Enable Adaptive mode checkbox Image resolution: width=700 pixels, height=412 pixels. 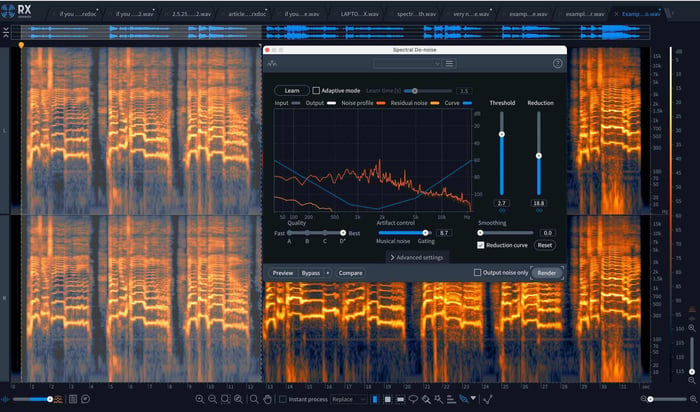tap(316, 91)
